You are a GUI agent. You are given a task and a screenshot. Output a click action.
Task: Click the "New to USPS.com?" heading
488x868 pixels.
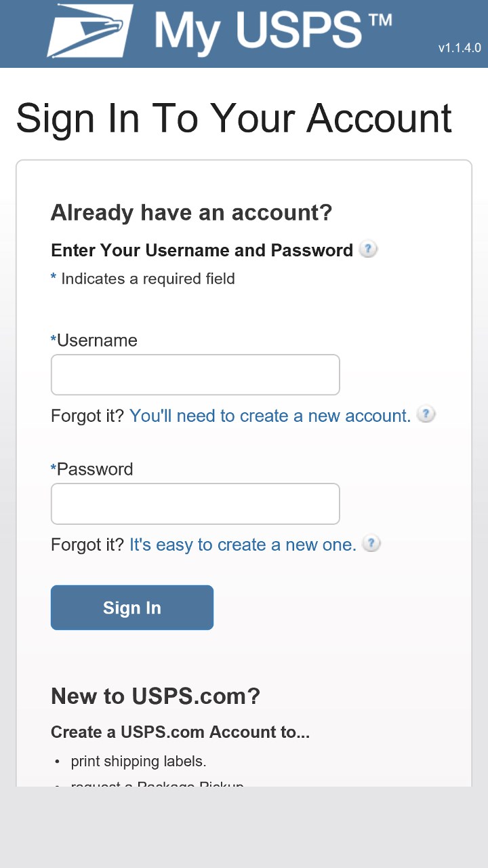tap(155, 696)
